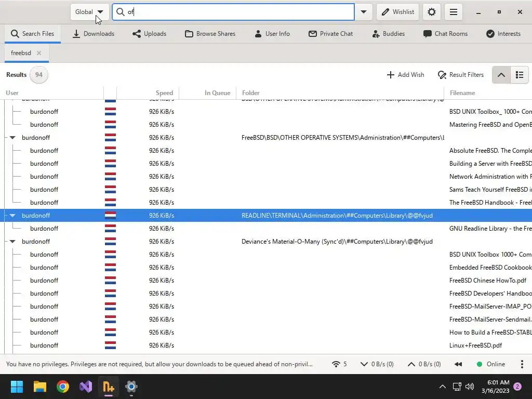
Task: Open Visual Studio from the taskbar
Action: [x=86, y=387]
